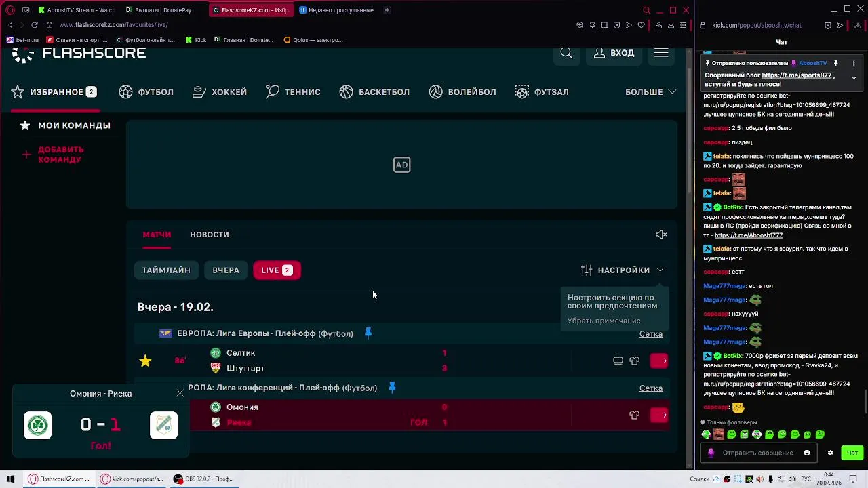Viewport: 868px width, 488px height.
Task: Click the Flashscore address bar URL
Action: tap(113, 25)
